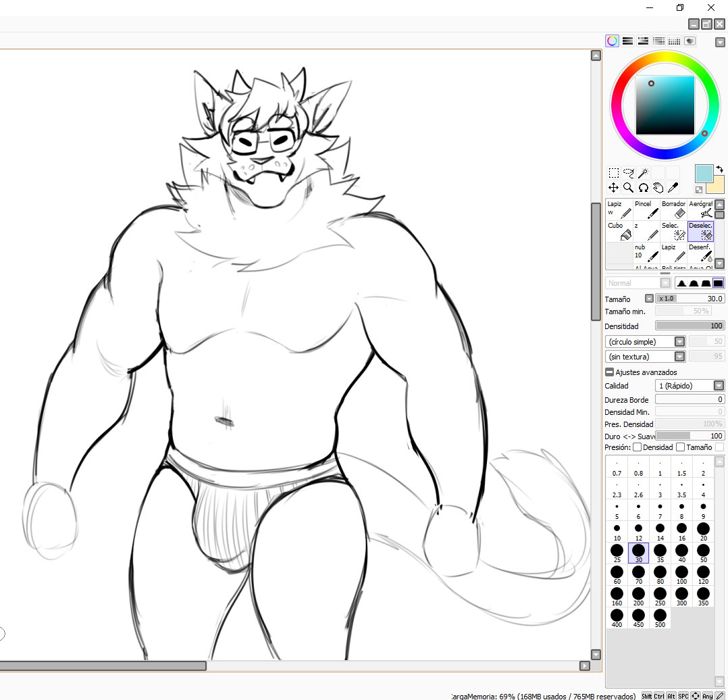This screenshot has width=728, height=700.
Task: Enable Tamaño pressure checkbox
Action: coord(681,447)
